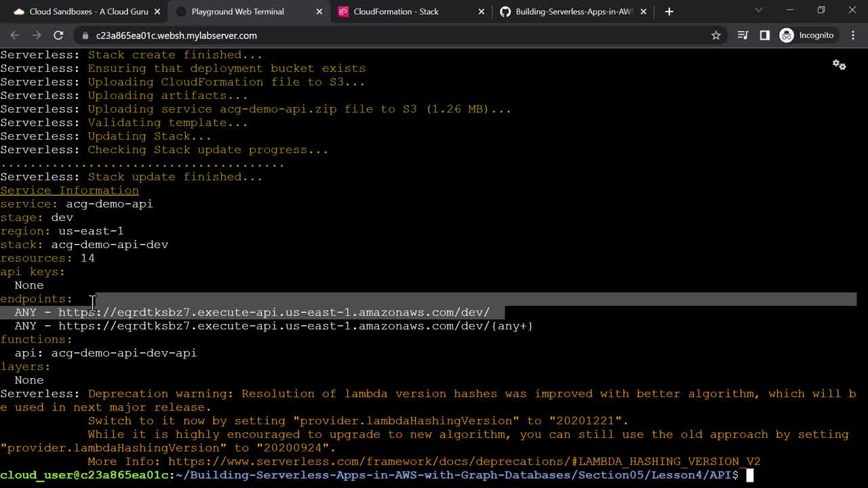Close the CloudFormation - Stack tab
Image resolution: width=868 pixels, height=488 pixels.
coord(482,12)
